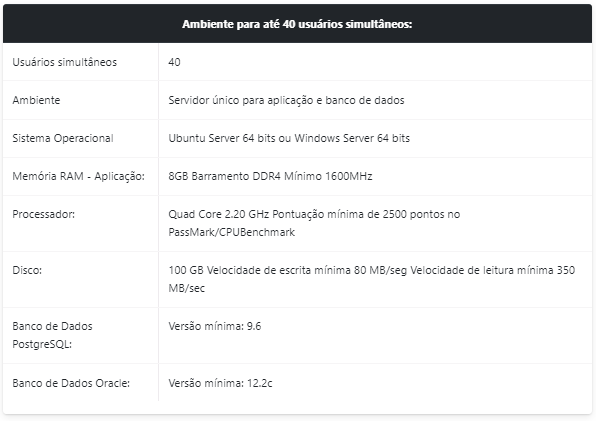
Task: Click the word 'PostgreSQL:' in the label cell
Action: tap(42, 344)
